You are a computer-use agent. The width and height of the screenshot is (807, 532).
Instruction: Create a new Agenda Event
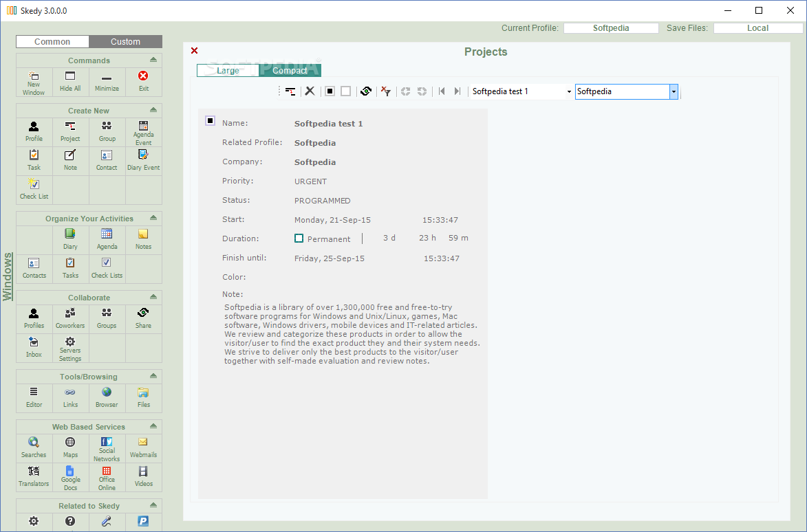pyautogui.click(x=144, y=132)
